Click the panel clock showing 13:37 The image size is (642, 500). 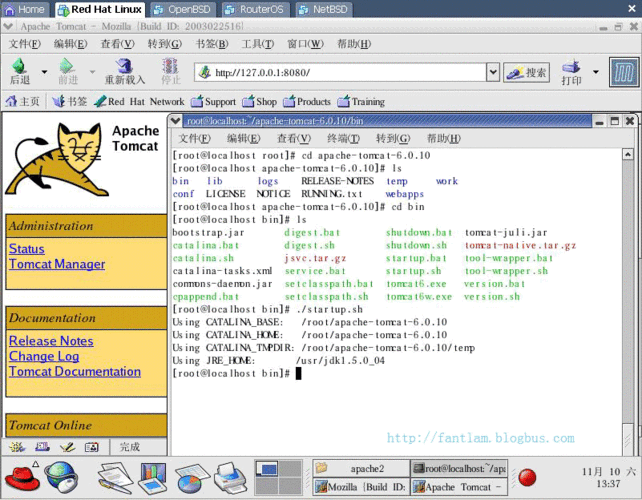(x=608, y=477)
